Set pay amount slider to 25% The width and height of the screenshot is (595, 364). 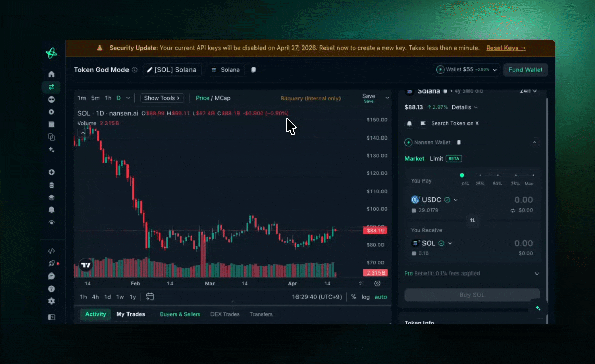click(x=480, y=175)
